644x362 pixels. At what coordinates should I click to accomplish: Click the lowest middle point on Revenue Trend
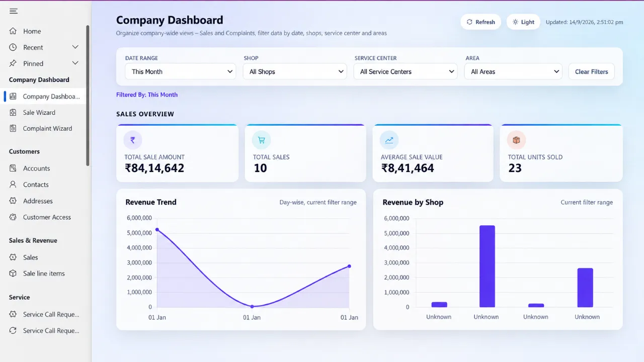coord(252,306)
